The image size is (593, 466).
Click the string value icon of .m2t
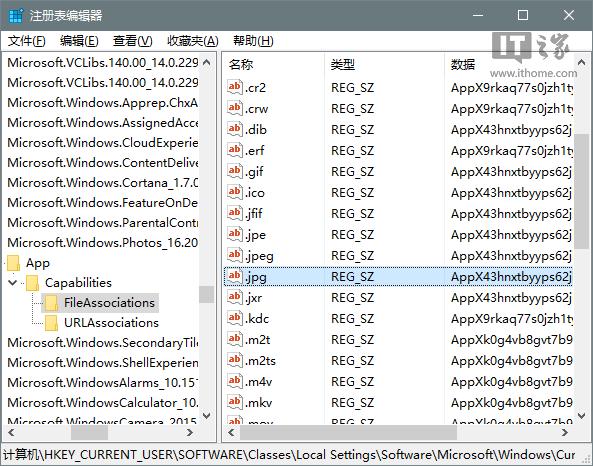234,339
